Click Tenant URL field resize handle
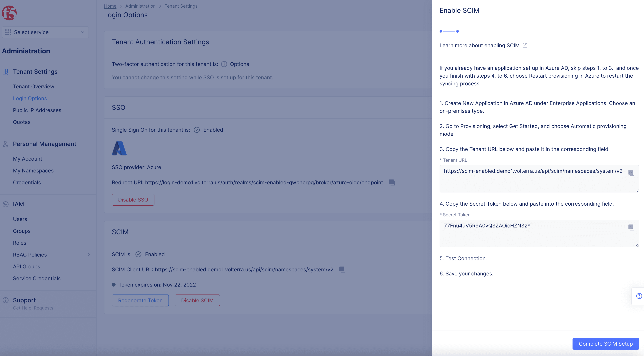 pyautogui.click(x=637, y=190)
